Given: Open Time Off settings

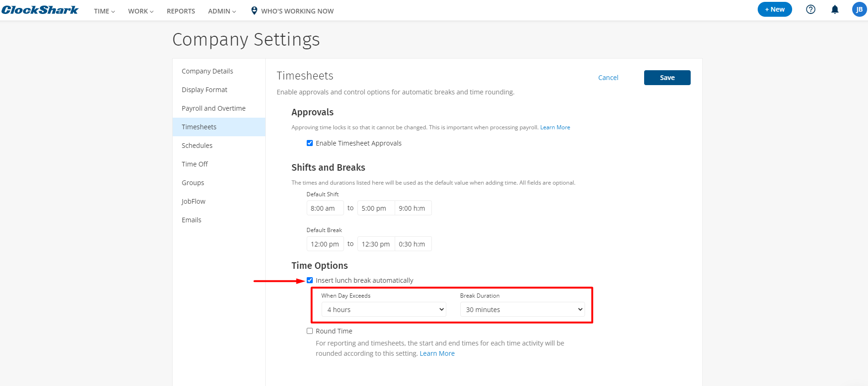Looking at the screenshot, I should coord(219,164).
